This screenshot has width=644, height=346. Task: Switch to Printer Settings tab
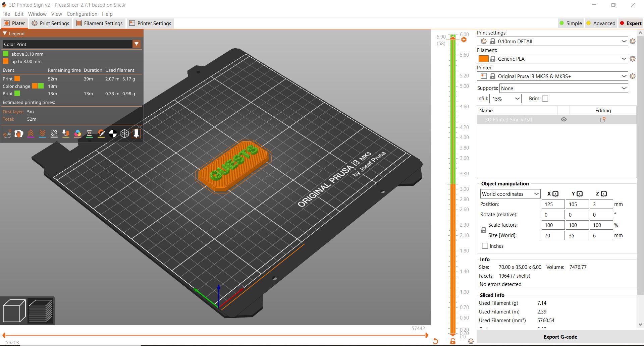(x=150, y=23)
